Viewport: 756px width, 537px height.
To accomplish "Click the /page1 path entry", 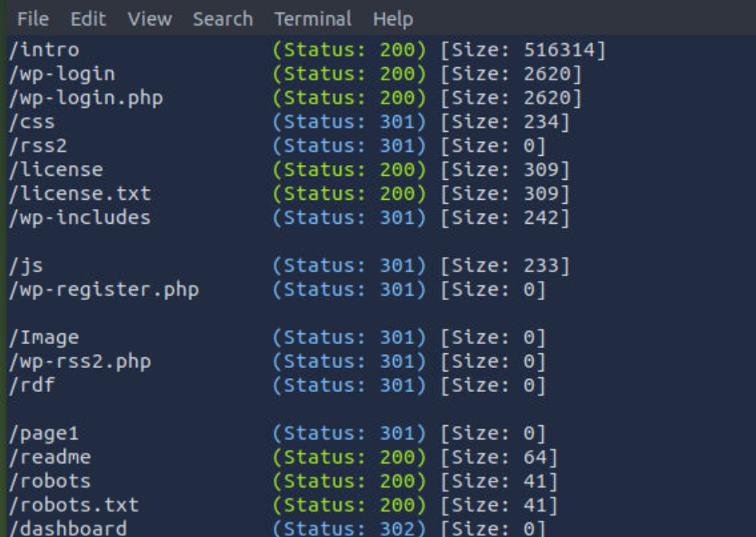I will [44, 434].
